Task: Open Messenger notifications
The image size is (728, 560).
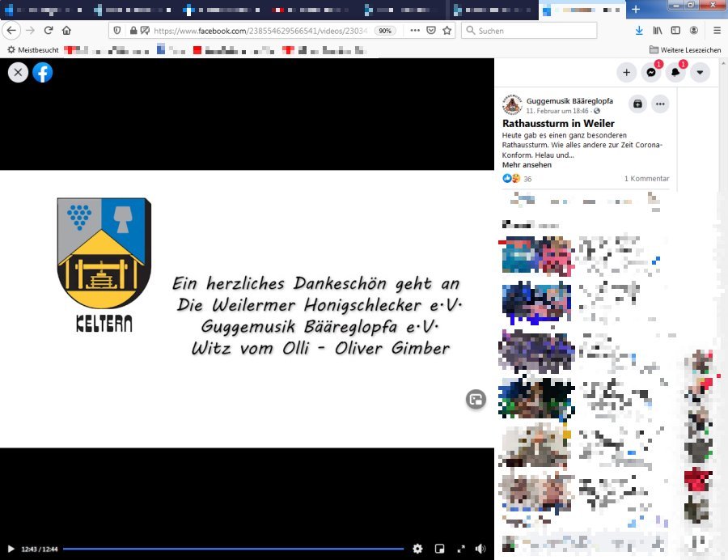Action: coord(651,73)
